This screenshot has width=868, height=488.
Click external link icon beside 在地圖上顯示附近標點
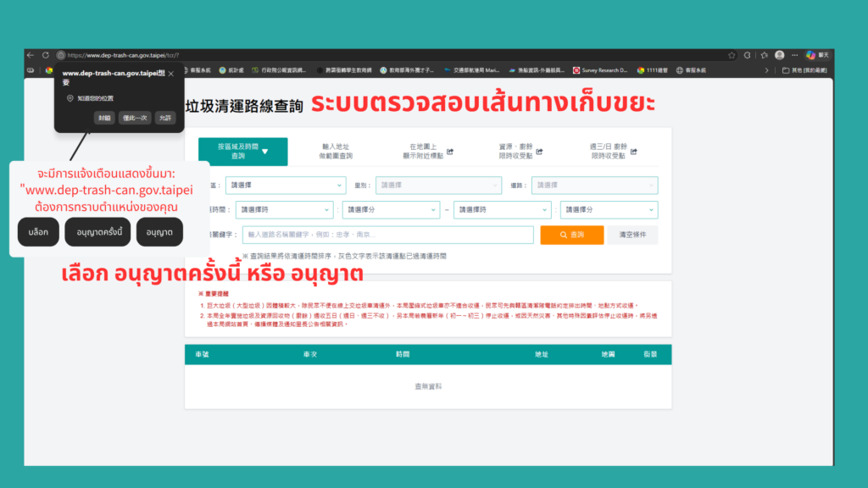[450, 152]
